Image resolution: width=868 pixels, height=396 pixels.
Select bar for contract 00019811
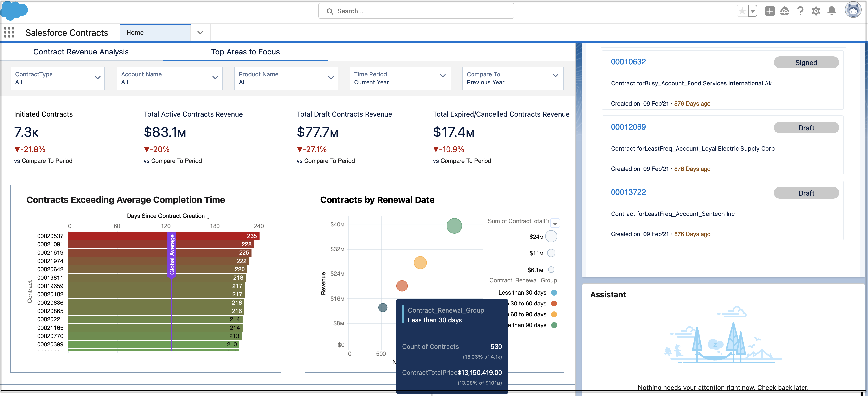click(157, 277)
